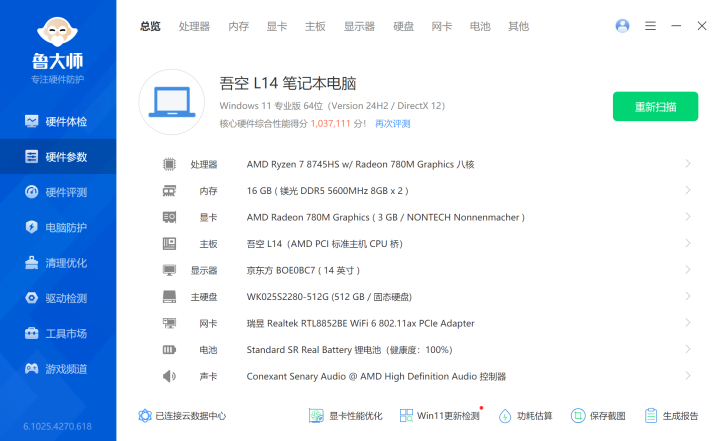The height and width of the screenshot is (441, 719).
Task: Switch to the 显示器 tab
Action: (x=360, y=26)
